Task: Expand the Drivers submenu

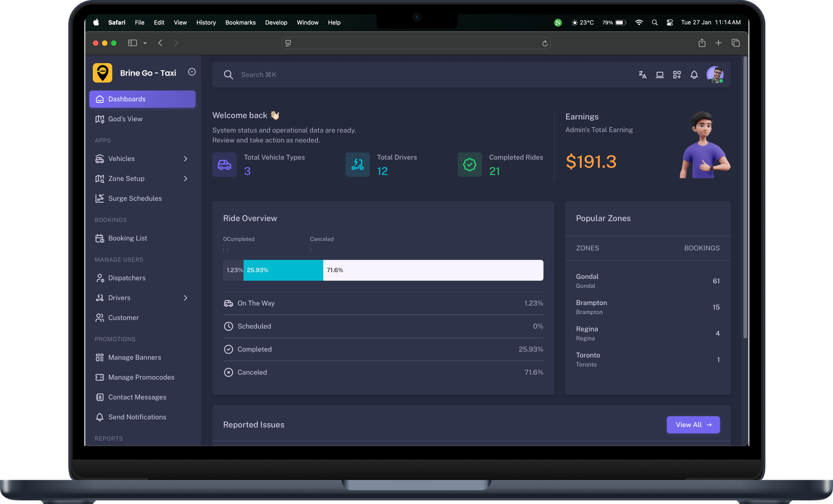Action: (x=185, y=298)
